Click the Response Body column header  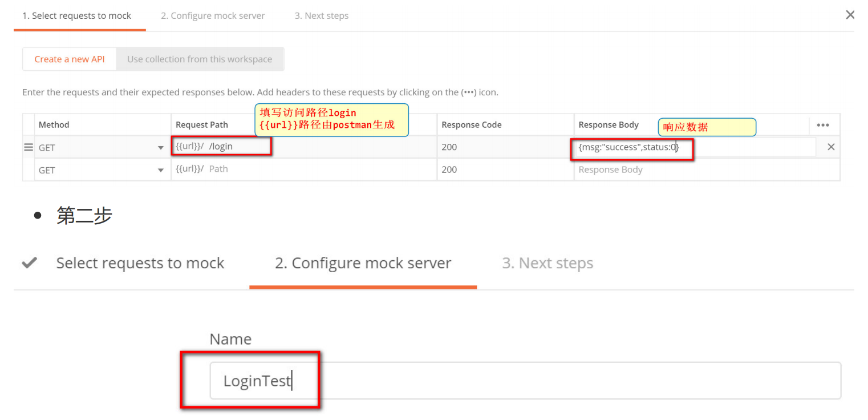(x=609, y=125)
